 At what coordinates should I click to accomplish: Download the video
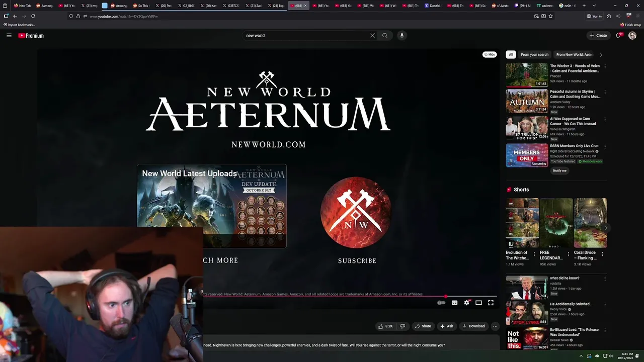coord(473,326)
